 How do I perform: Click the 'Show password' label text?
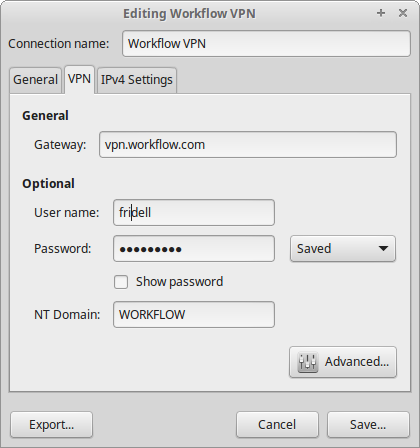click(179, 282)
